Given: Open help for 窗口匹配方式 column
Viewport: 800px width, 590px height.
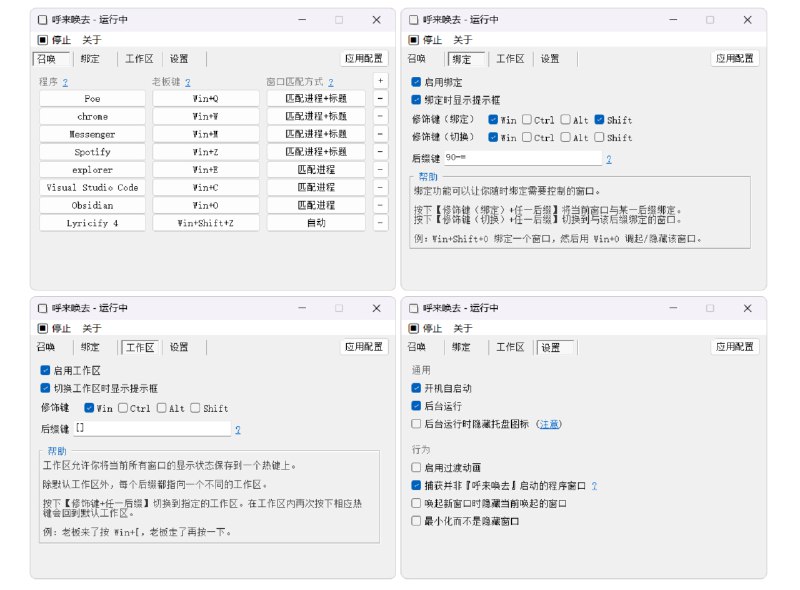Looking at the screenshot, I should pyautogui.click(x=330, y=80).
